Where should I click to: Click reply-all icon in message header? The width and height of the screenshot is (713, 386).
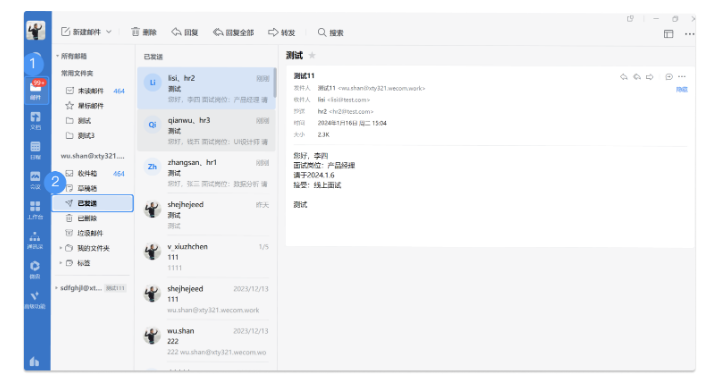pos(637,77)
